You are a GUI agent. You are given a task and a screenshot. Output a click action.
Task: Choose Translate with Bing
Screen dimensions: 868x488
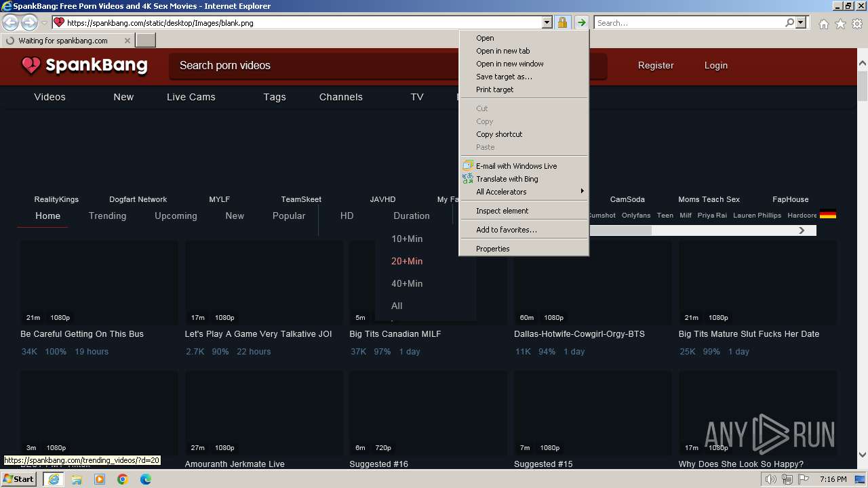524,179
